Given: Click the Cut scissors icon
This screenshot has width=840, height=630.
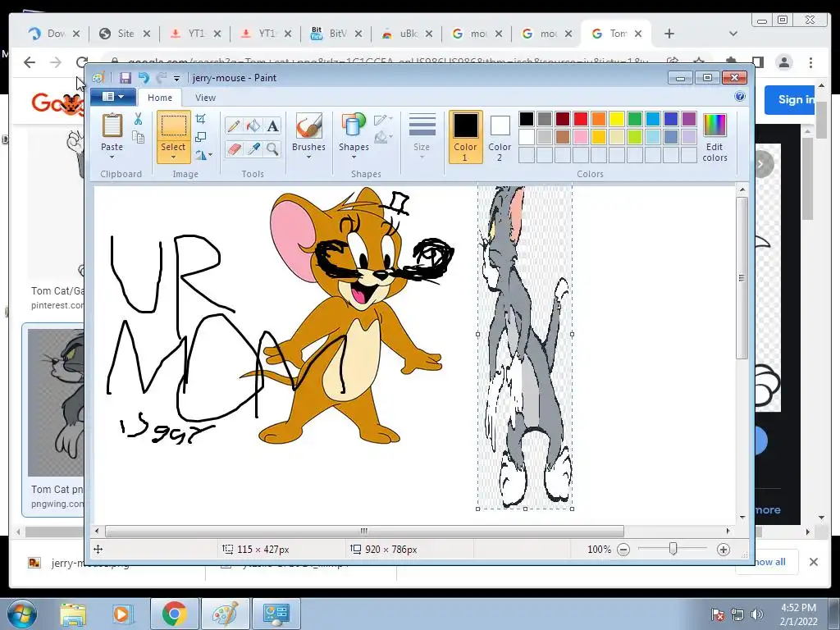Looking at the screenshot, I should tap(138, 119).
